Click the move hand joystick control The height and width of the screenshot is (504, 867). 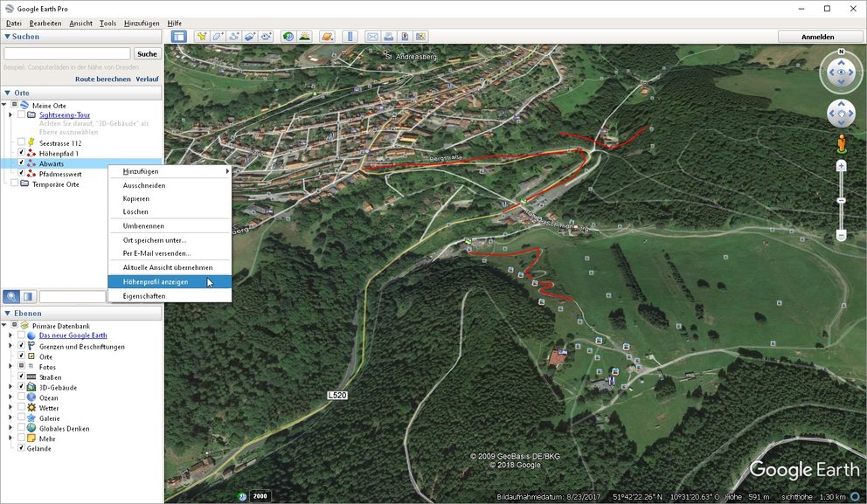point(841,114)
